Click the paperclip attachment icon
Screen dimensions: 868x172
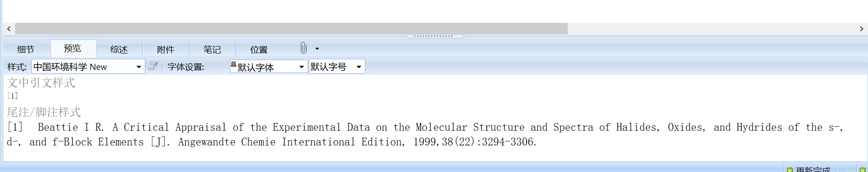[303, 48]
